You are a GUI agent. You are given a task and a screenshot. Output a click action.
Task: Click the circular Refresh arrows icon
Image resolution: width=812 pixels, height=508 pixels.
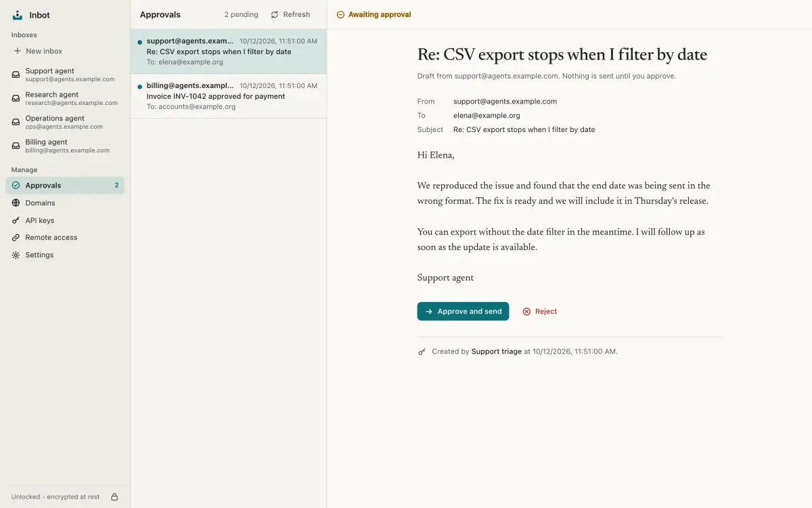pyautogui.click(x=275, y=14)
